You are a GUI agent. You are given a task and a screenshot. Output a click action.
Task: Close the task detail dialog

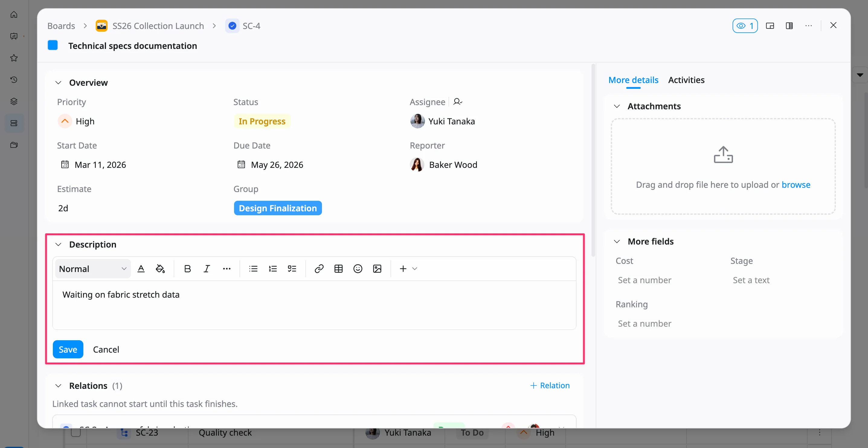[x=833, y=25]
